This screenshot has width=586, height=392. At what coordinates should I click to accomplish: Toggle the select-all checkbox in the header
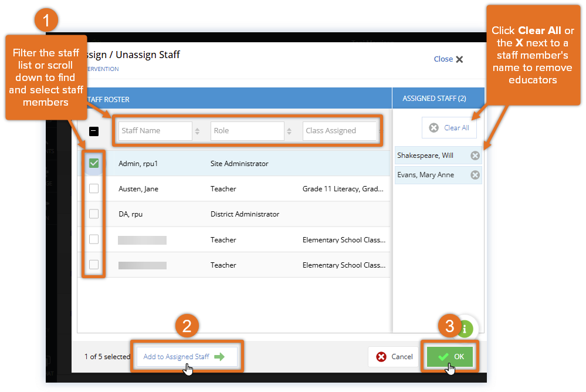point(93,130)
